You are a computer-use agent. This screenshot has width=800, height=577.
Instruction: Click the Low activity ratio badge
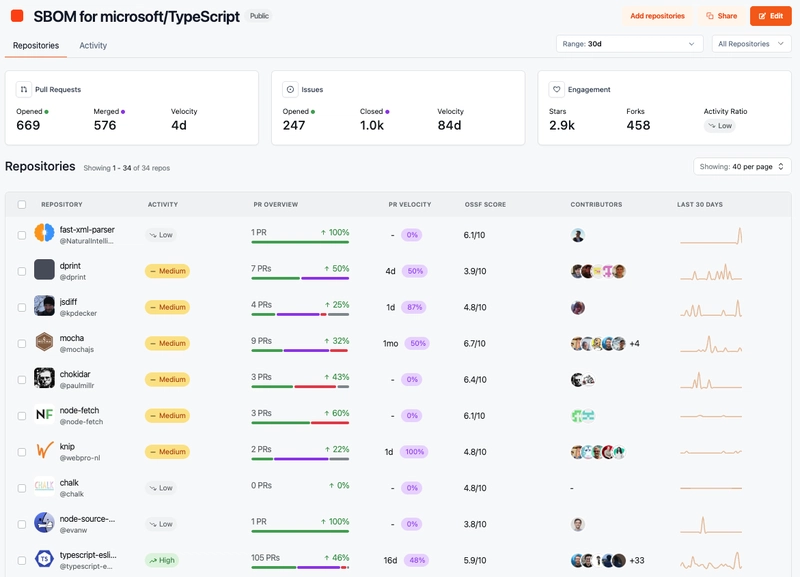point(719,126)
